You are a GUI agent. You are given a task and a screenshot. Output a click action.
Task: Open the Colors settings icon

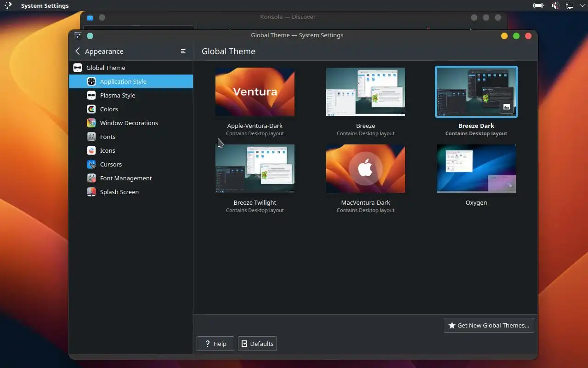pyautogui.click(x=91, y=109)
